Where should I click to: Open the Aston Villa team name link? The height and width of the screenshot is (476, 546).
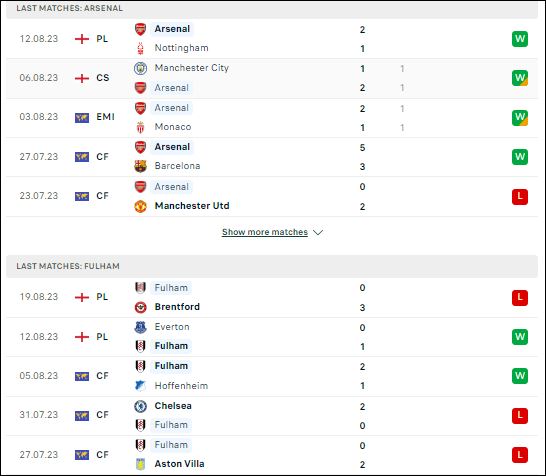pyautogui.click(x=179, y=464)
